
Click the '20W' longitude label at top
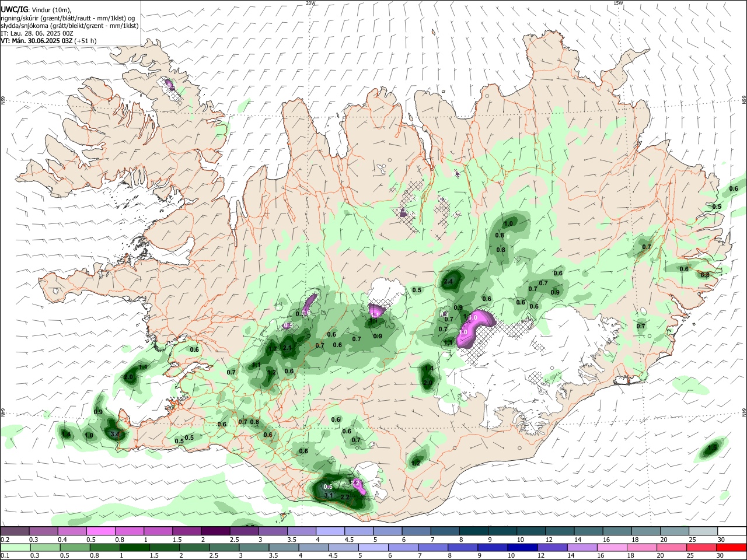311,3
